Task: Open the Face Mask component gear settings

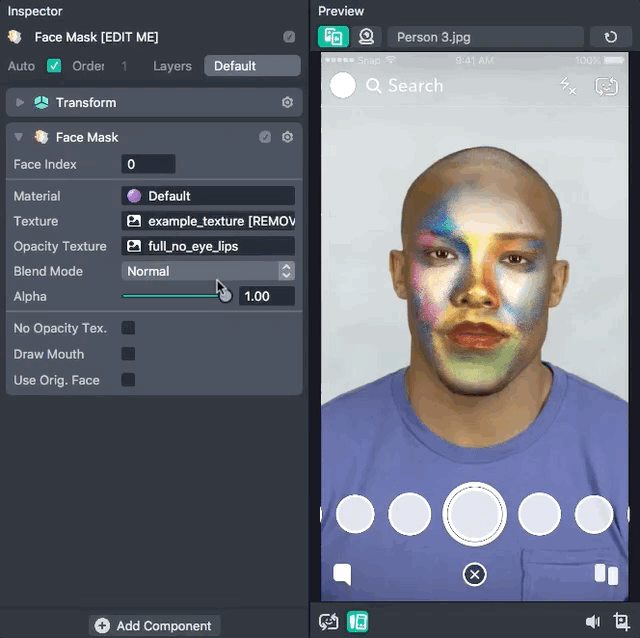Action: pos(288,137)
